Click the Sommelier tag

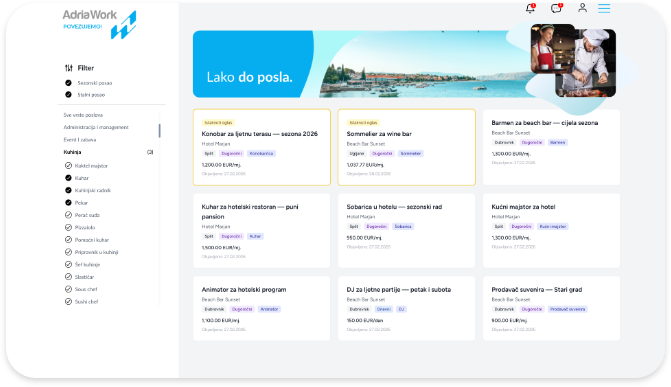pyautogui.click(x=411, y=153)
